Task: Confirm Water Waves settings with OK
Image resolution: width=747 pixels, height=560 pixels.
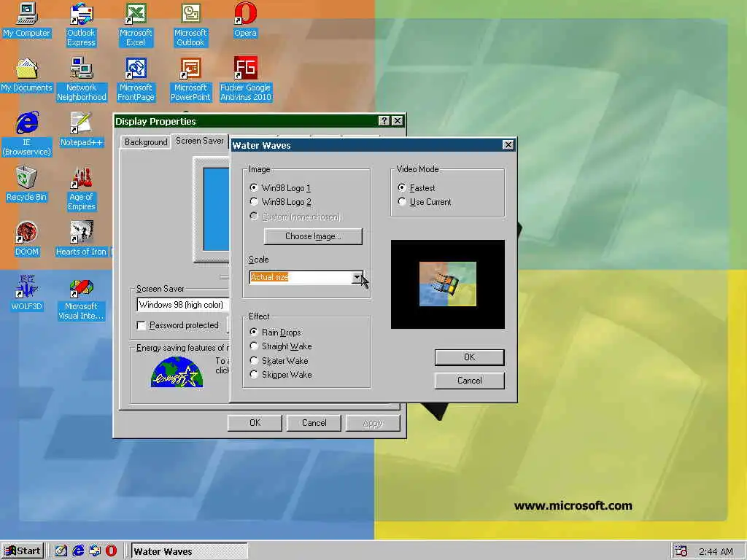Action: point(469,357)
